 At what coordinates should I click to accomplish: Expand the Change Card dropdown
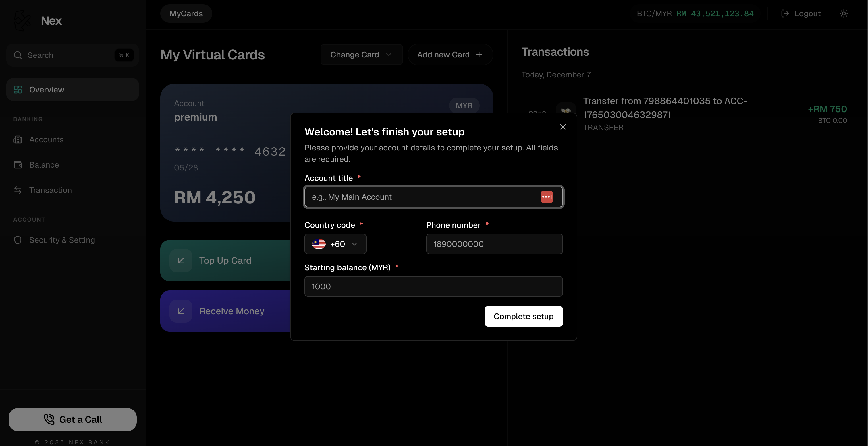tap(361, 55)
